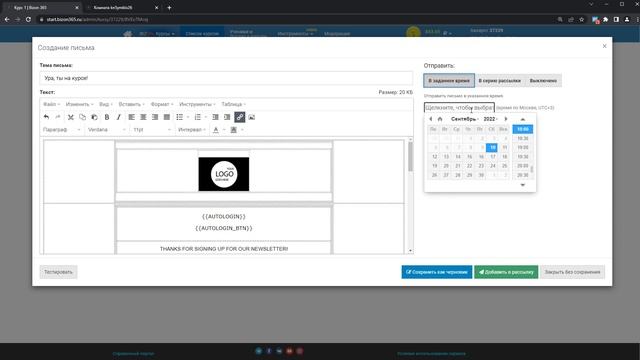This screenshot has width=640, height=360.
Task: Click the Тестировать button
Action: [x=58, y=272]
